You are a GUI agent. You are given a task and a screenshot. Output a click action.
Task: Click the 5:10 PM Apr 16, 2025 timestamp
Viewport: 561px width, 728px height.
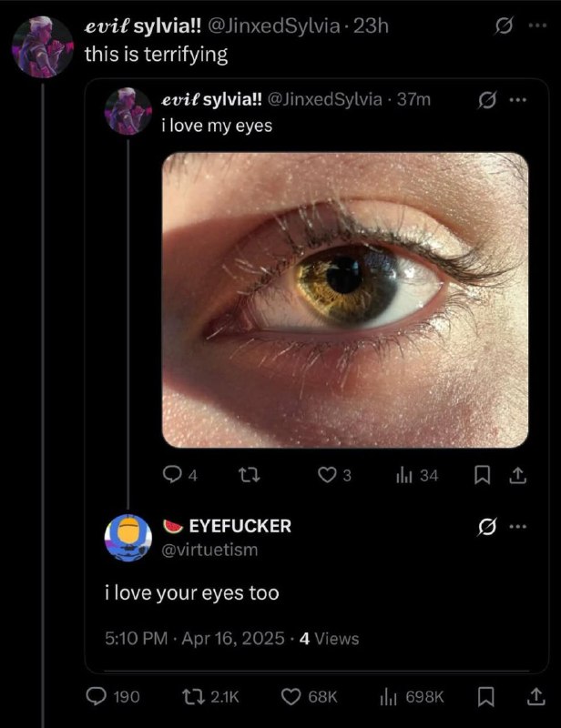(x=195, y=639)
